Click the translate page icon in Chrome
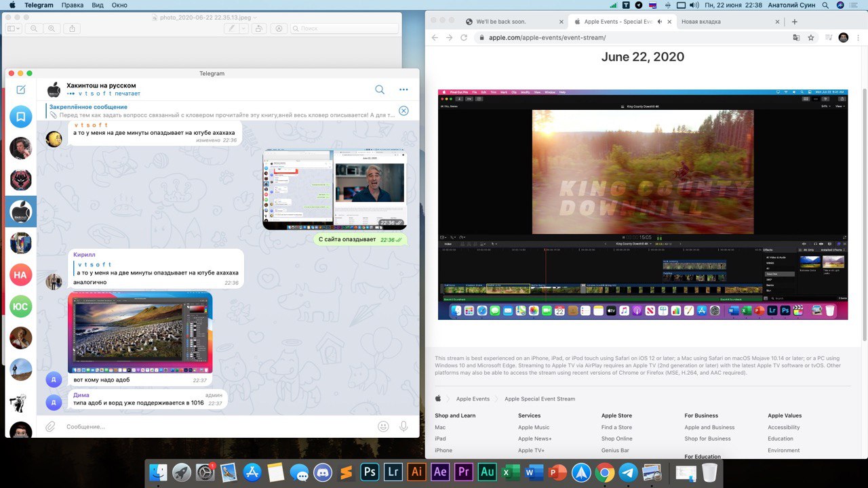This screenshot has height=488, width=868. [797, 38]
